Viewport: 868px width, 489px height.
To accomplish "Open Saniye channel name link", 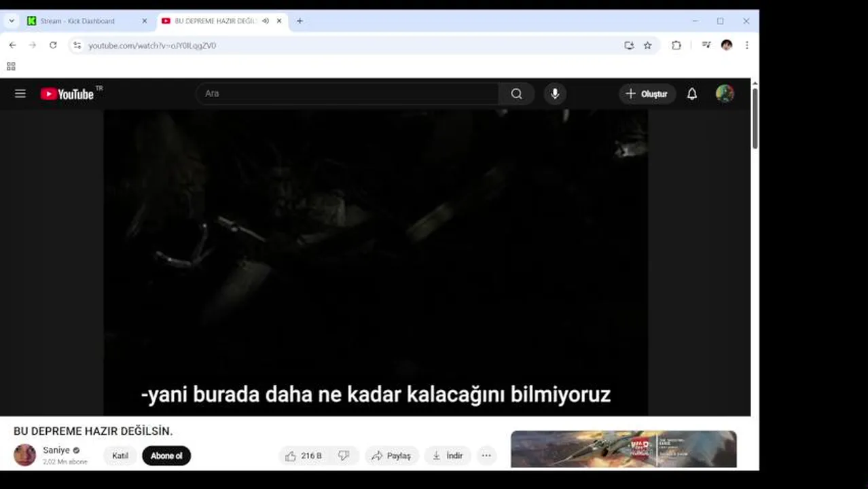I will tap(56, 450).
